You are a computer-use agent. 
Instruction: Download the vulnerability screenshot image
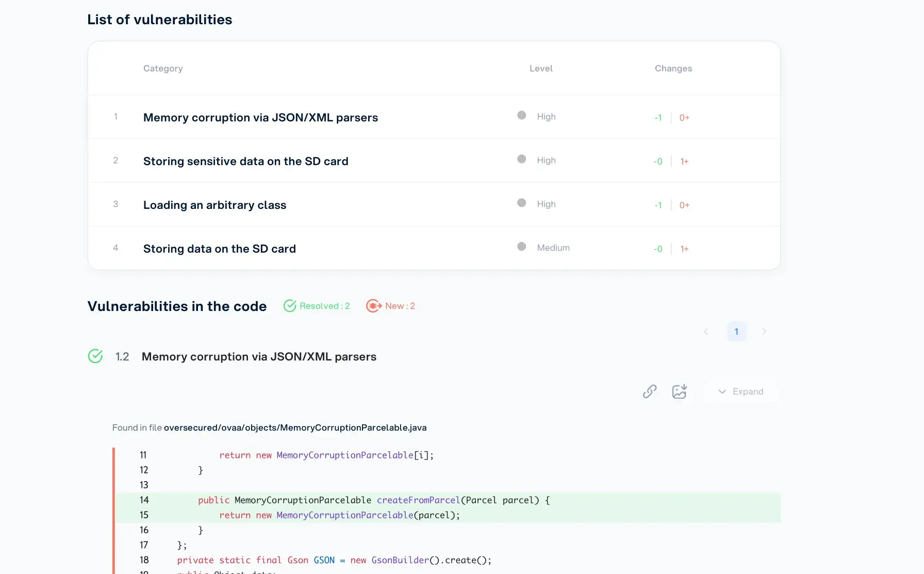click(x=680, y=391)
